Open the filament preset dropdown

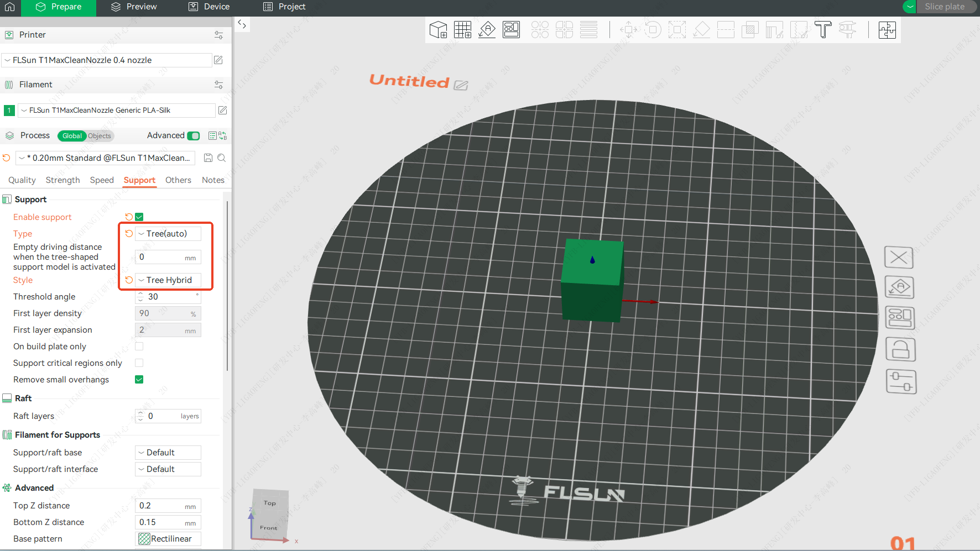tap(117, 111)
